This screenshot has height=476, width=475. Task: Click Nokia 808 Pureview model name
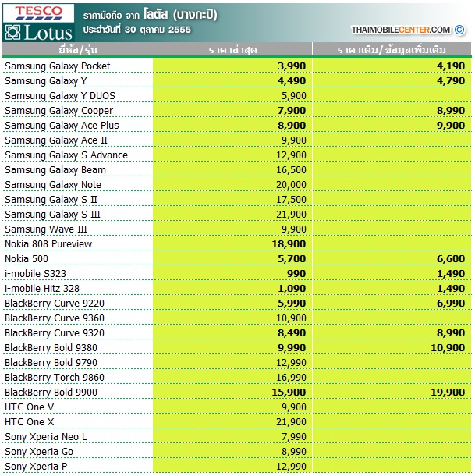[x=48, y=243]
